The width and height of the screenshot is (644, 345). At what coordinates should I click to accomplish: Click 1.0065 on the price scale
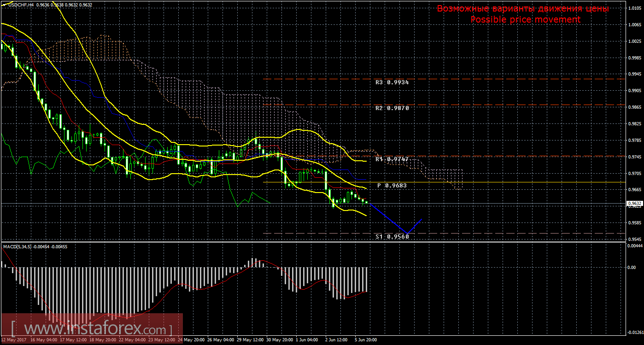tap(634, 25)
